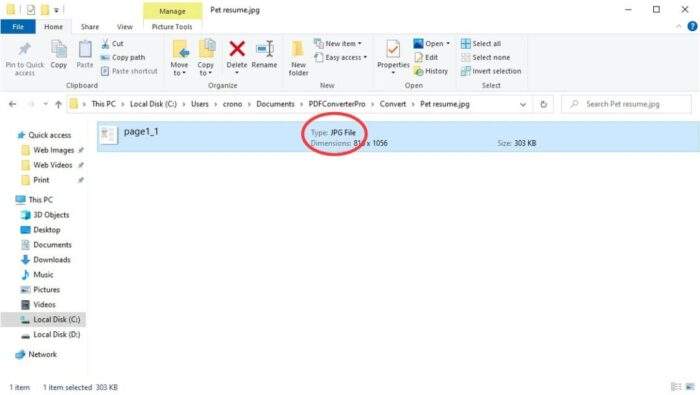Open the File menu tab
This screenshot has width=700, height=395.
(18, 27)
